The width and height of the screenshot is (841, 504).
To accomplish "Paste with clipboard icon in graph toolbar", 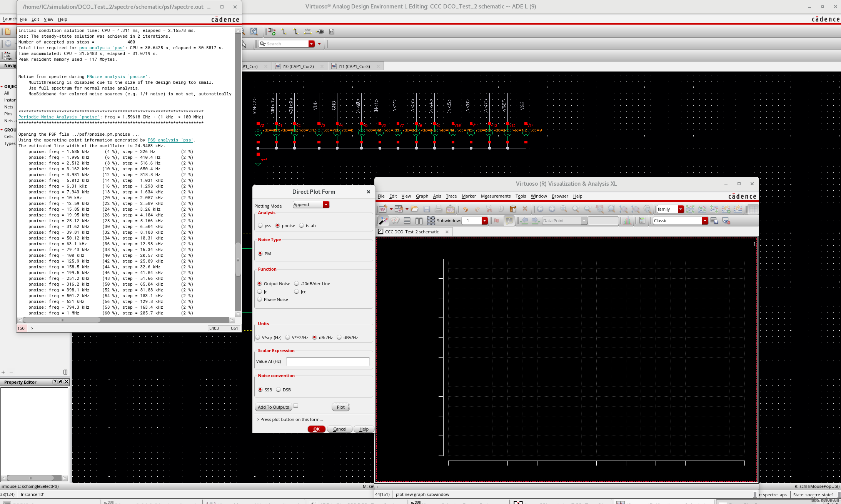I will click(x=513, y=209).
